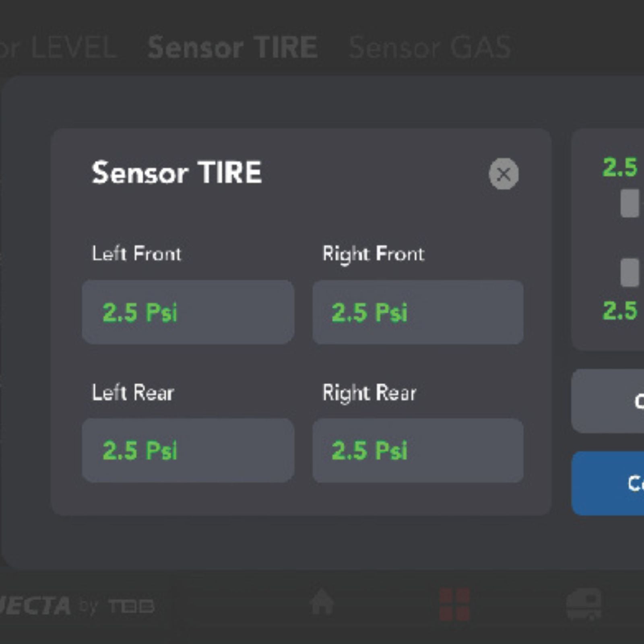This screenshot has width=644, height=644.
Task: Close the Sensor TIRE dialog
Action: coord(504,174)
